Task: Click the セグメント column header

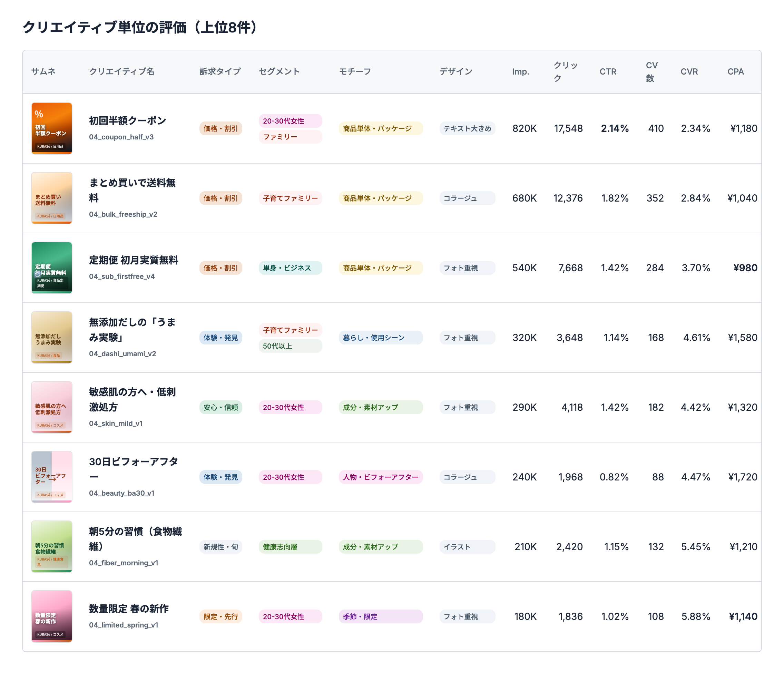Action: click(279, 71)
